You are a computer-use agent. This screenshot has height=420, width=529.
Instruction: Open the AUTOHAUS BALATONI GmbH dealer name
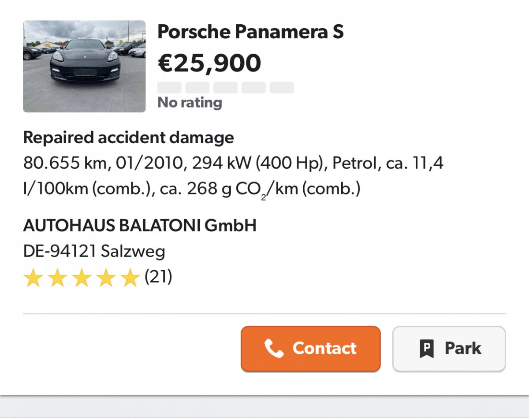coord(140,226)
